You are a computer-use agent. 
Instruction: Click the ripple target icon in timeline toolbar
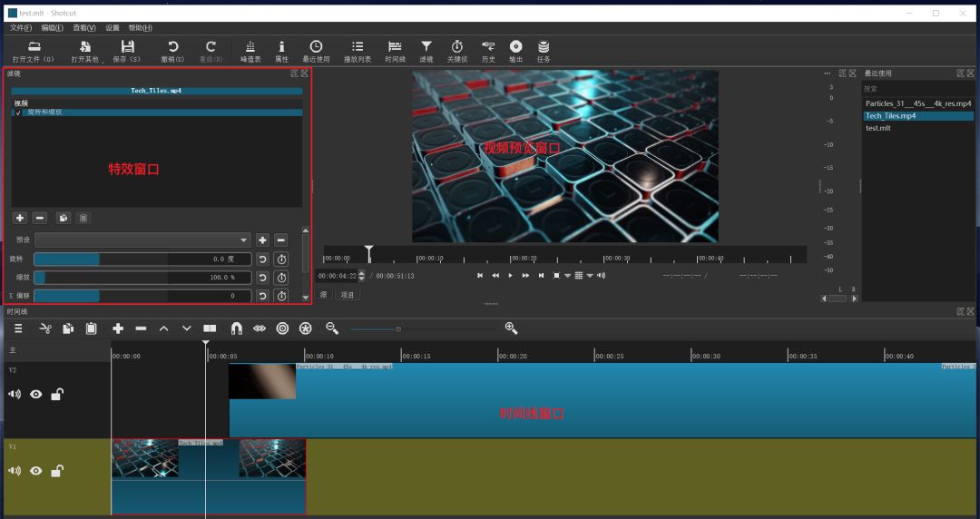(x=282, y=328)
